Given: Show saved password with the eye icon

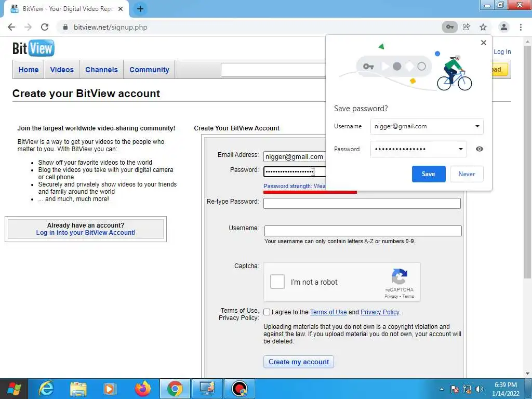Looking at the screenshot, I should 479,149.
